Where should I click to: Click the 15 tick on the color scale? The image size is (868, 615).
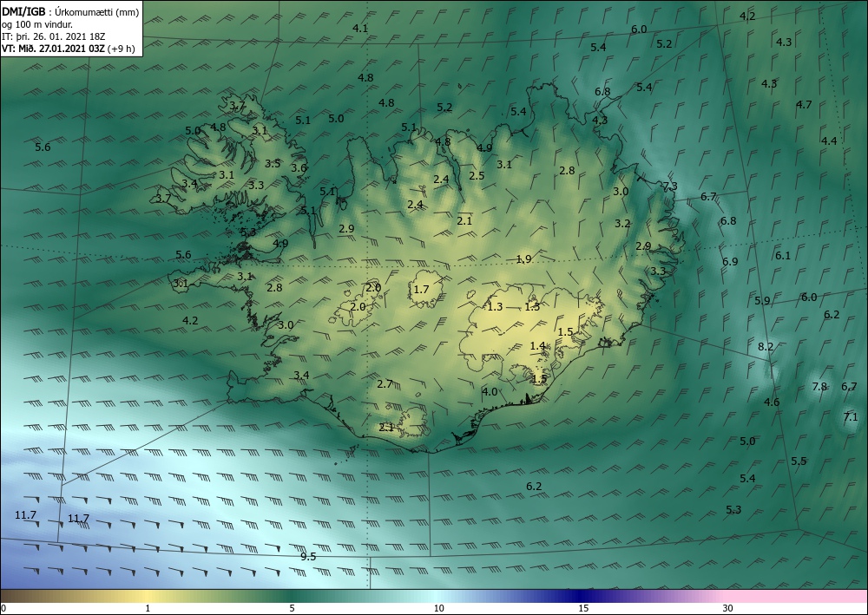(x=583, y=609)
